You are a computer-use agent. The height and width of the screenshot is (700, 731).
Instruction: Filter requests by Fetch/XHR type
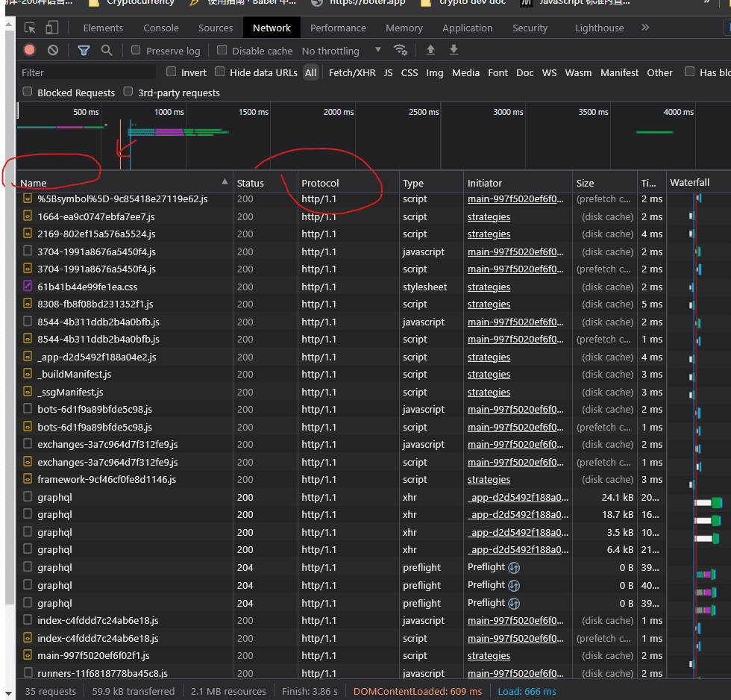352,72
